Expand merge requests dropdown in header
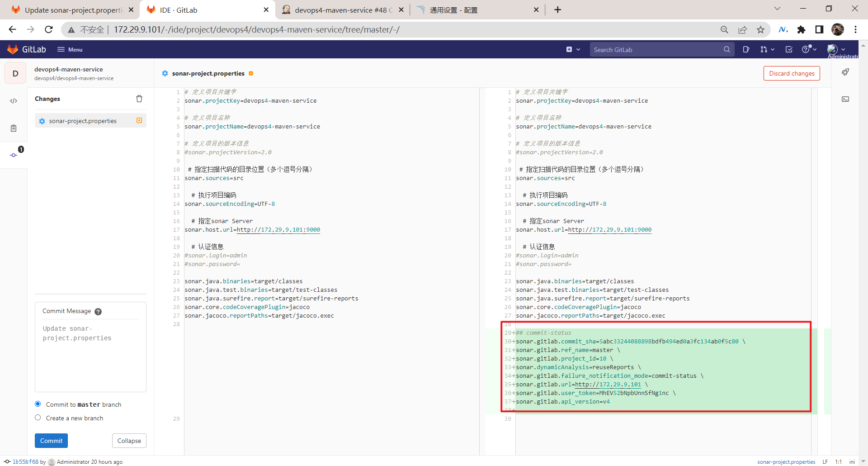 pyautogui.click(x=767, y=49)
